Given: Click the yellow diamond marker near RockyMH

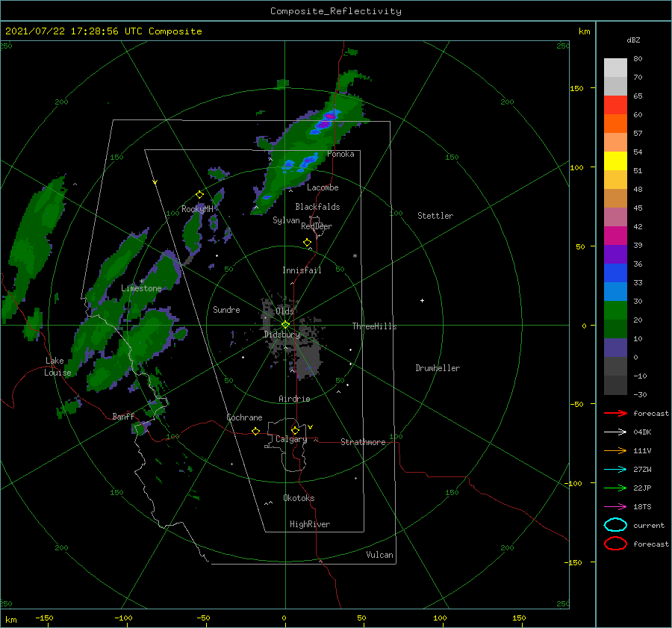Looking at the screenshot, I should [199, 195].
